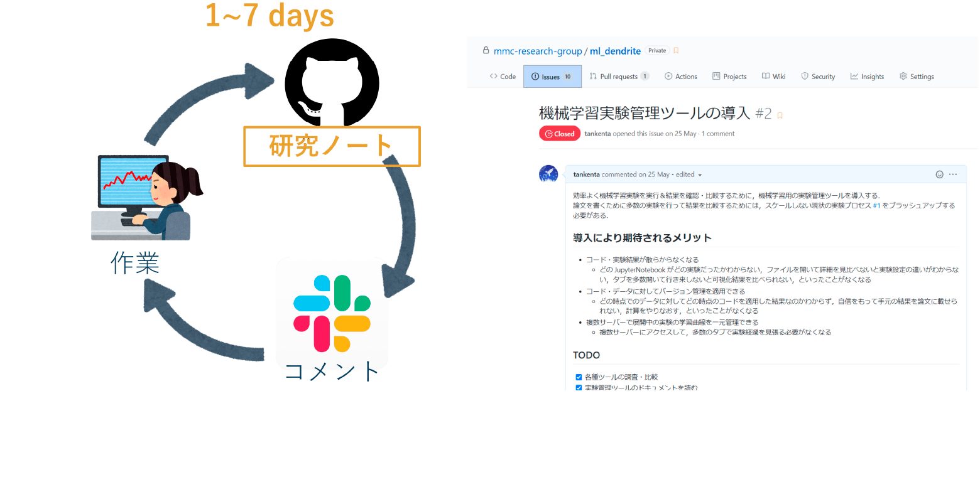Open the Code tab
This screenshot has height=487, width=980.
pos(503,77)
